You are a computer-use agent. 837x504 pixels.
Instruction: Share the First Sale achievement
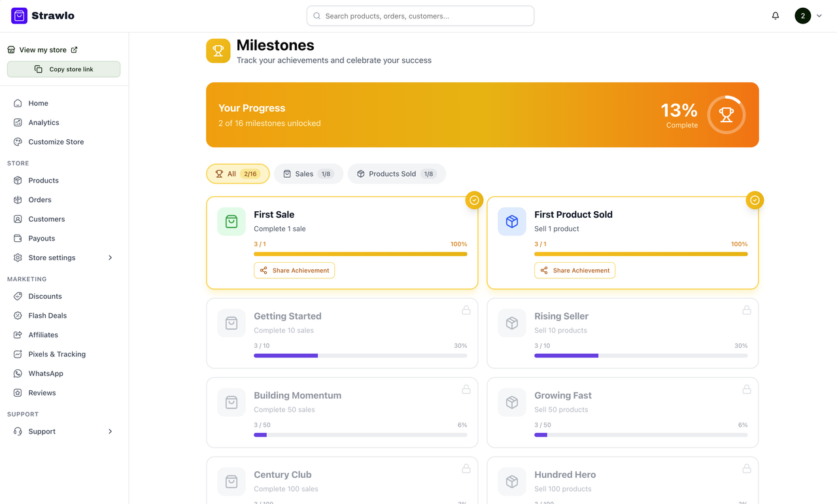tap(294, 270)
